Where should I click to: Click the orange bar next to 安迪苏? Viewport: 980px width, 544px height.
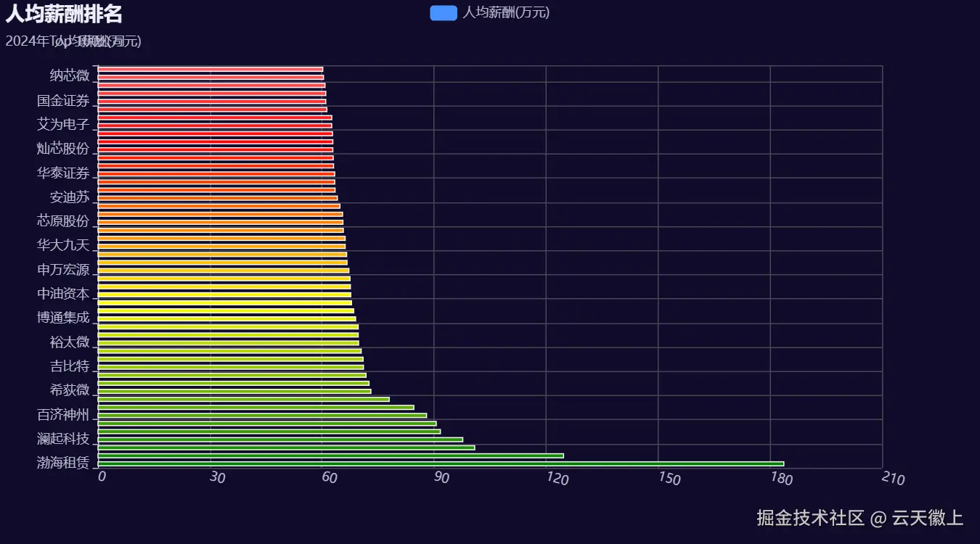click(x=218, y=198)
